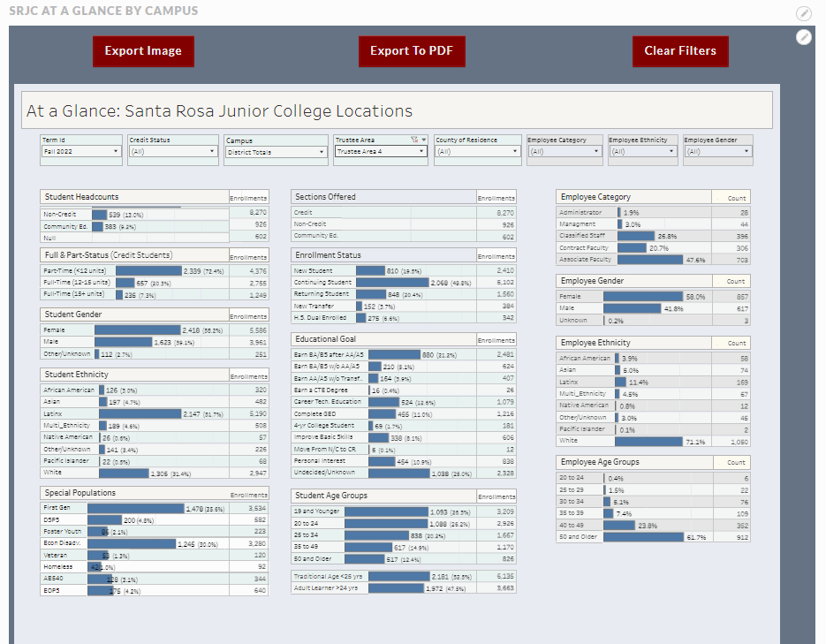Click the pencil icon on the dark toolbar
The width and height of the screenshot is (826, 644).
tap(802, 36)
